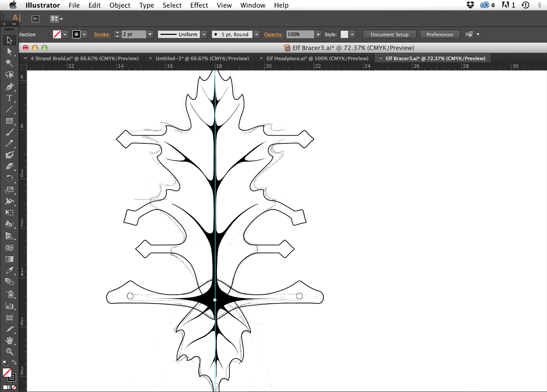Screen dimensions: 547x392
Task: Select the Paintbrush tool
Action: [9, 132]
